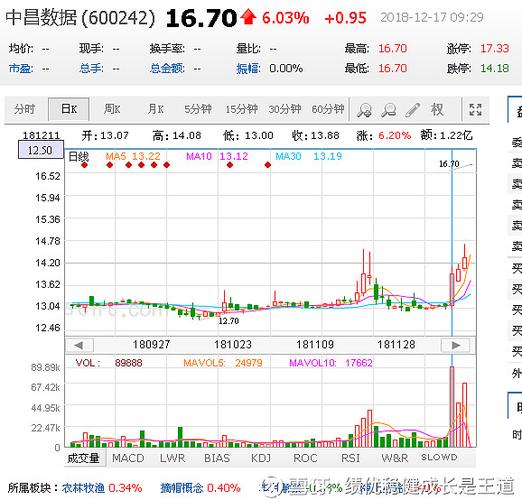Click right arrow to scroll chart forward
This screenshot has height=500, width=522.
pos(456,345)
